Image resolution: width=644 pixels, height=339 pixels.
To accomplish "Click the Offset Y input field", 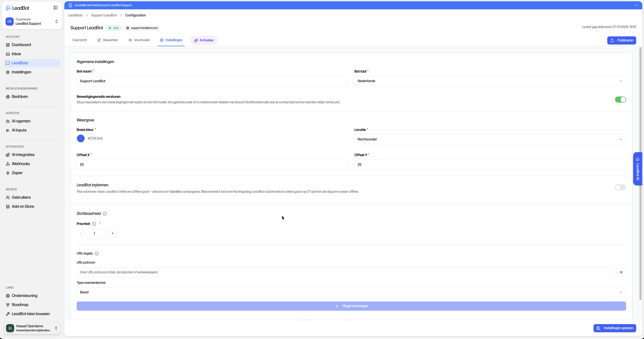I will coord(490,165).
